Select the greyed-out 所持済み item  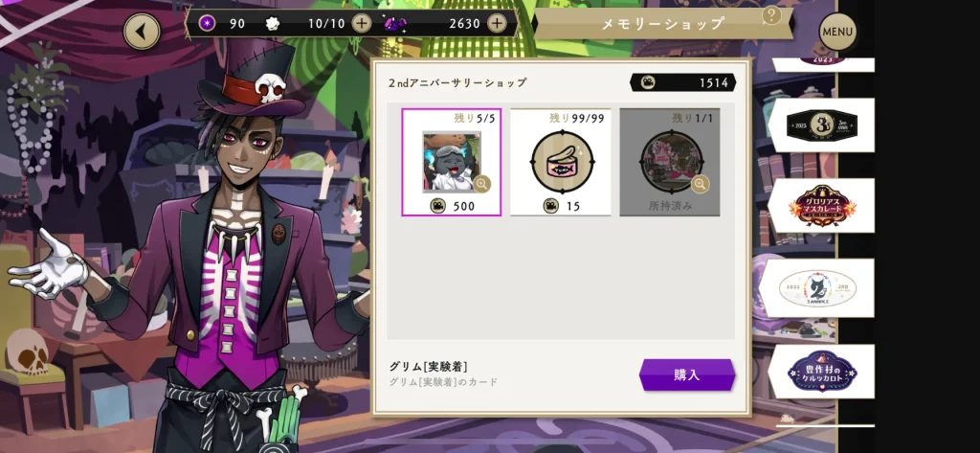click(669, 162)
